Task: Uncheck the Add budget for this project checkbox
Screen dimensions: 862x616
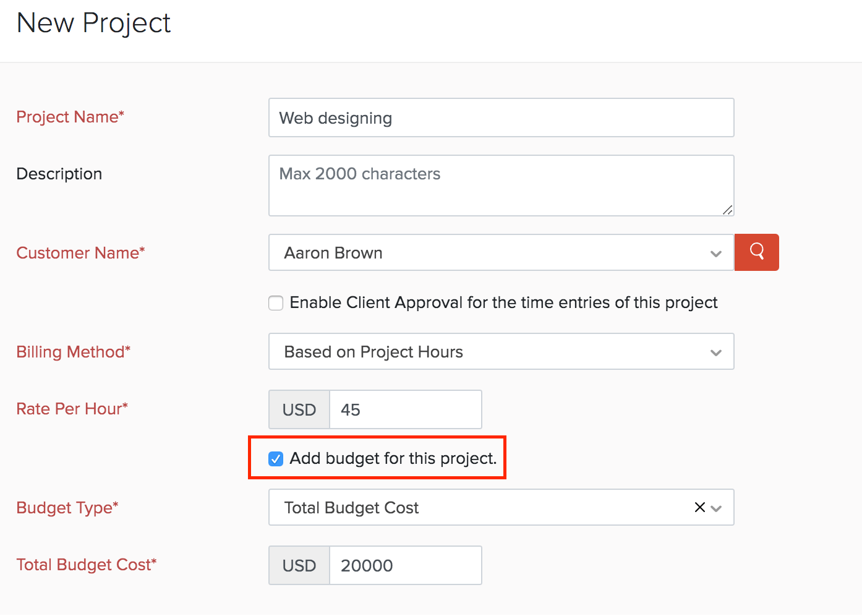Action: [x=275, y=458]
